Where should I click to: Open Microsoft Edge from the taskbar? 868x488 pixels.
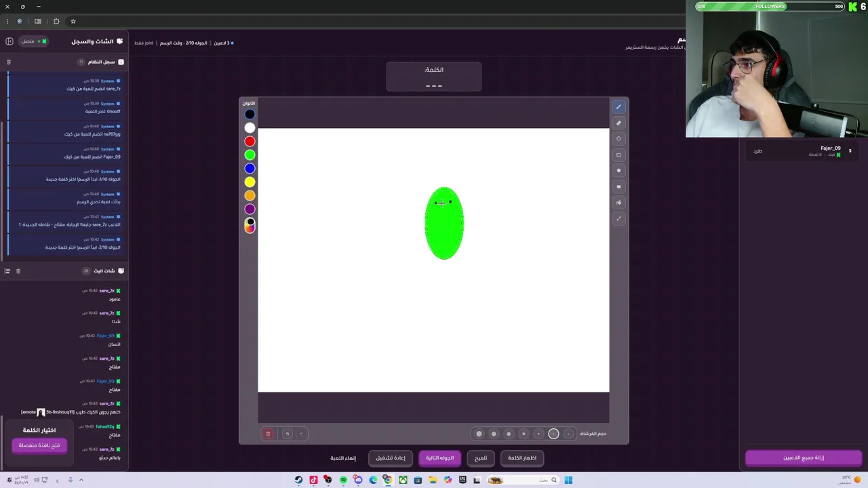[373, 480]
